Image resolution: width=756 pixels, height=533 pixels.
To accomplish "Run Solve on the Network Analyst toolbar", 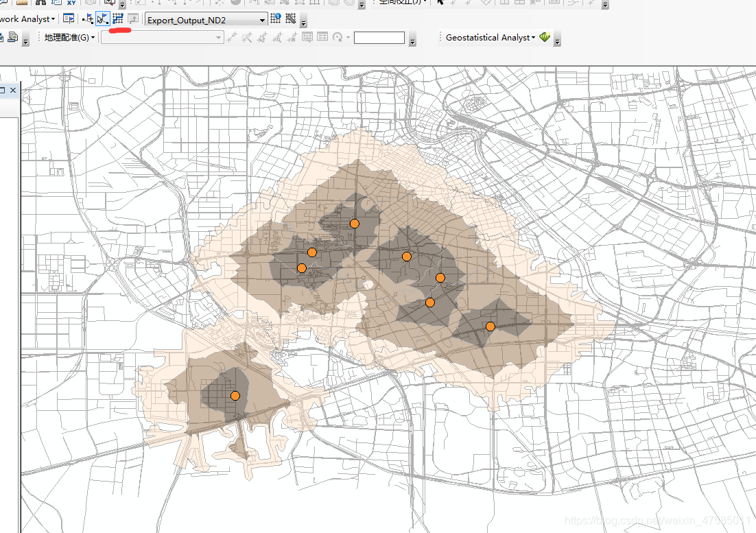I will [x=118, y=19].
